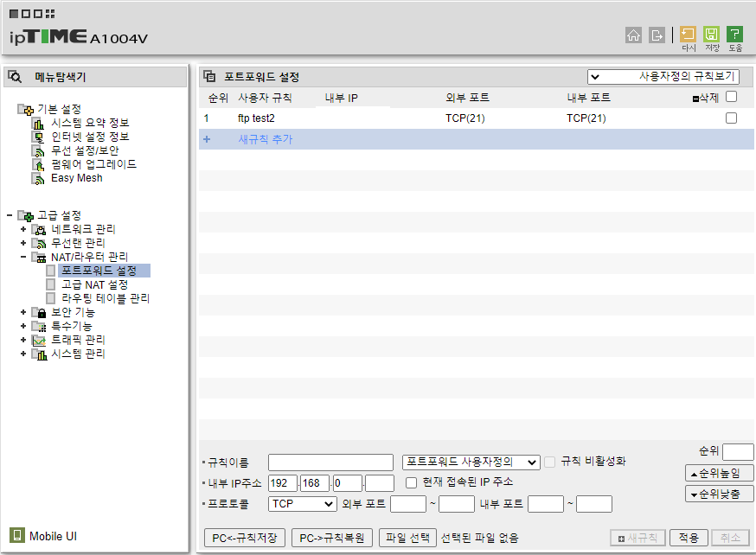Click the 포트포워드 설정 page icon in tree
The width and height of the screenshot is (756, 555).
51,271
